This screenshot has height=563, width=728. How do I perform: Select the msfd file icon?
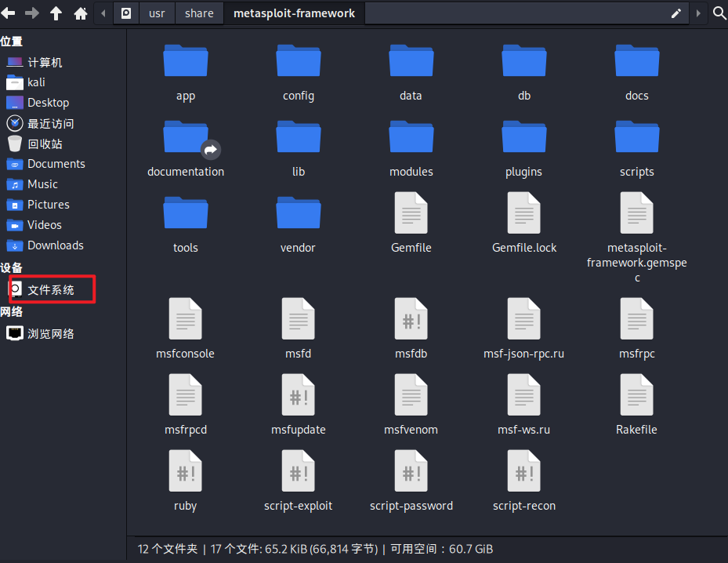(299, 318)
